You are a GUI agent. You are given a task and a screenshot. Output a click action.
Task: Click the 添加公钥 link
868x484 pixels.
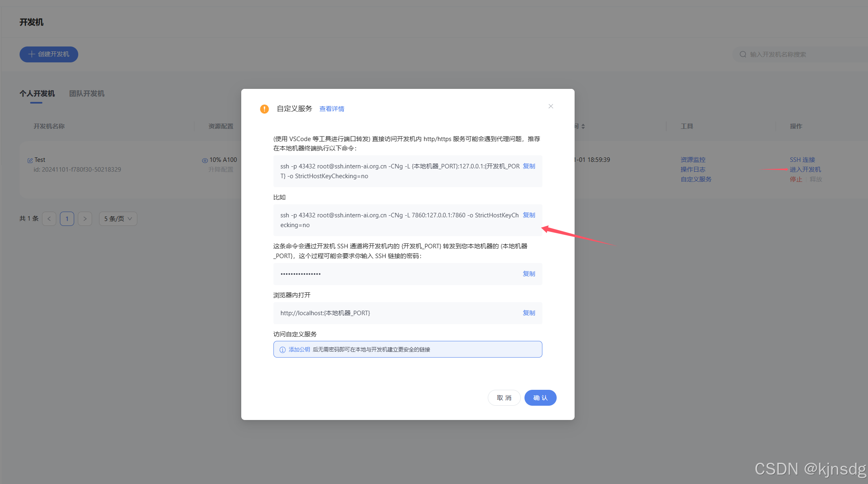click(300, 349)
